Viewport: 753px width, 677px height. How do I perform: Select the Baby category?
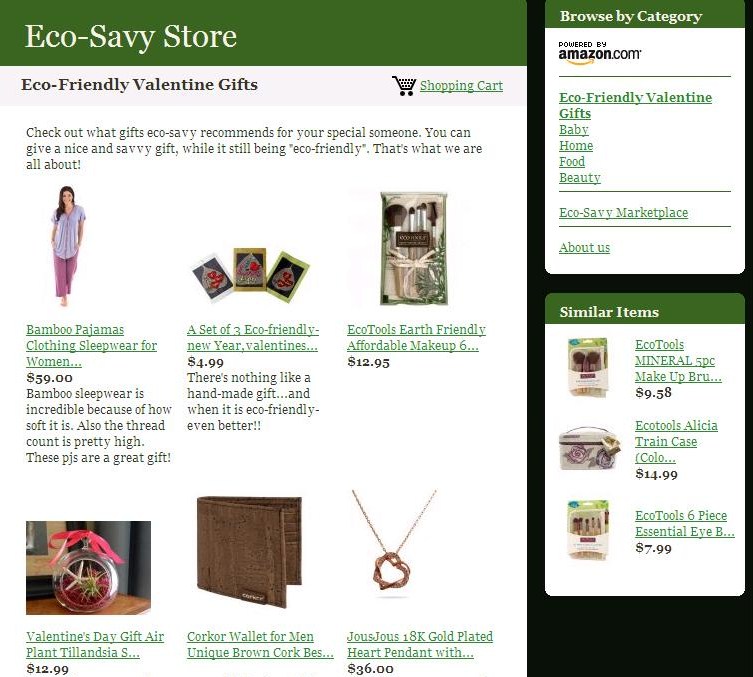tap(573, 130)
